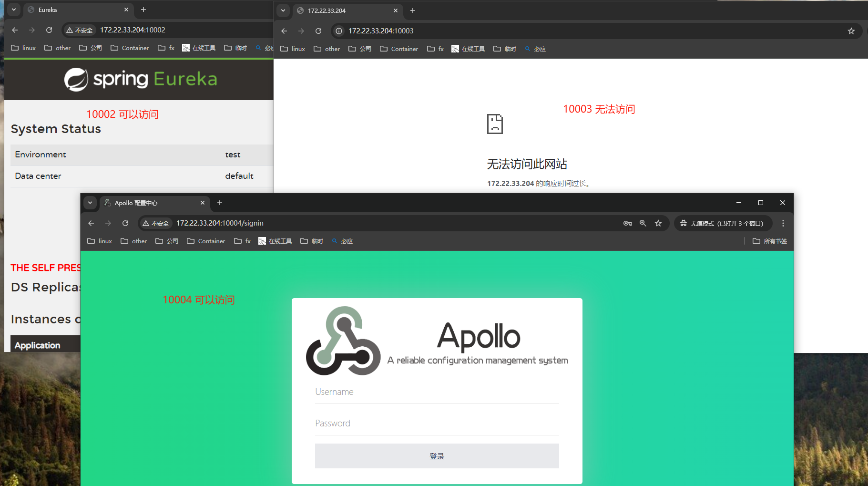Open the three-dot Chrome menu in the Apollo window
Viewport: 868px width, 486px height.
pos(782,223)
